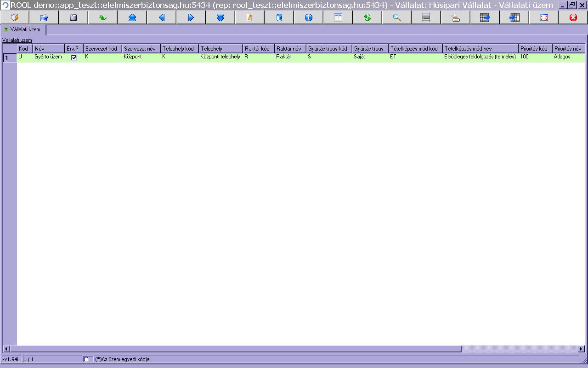The width and height of the screenshot is (588, 368).
Task: Jump to last record with down arrow
Action: point(220,17)
